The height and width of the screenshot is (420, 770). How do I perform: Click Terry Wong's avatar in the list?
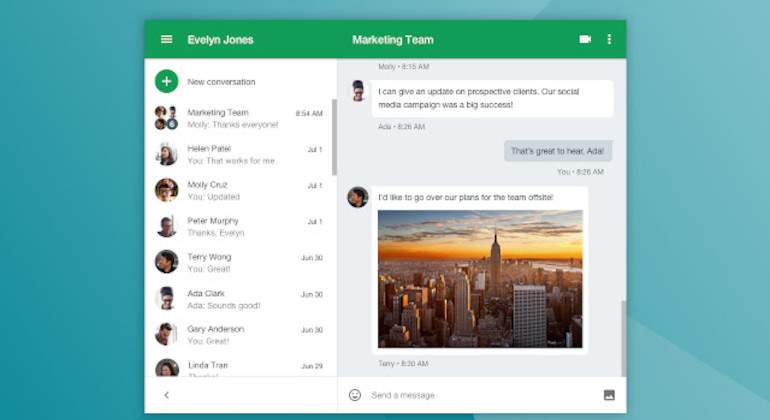166,262
